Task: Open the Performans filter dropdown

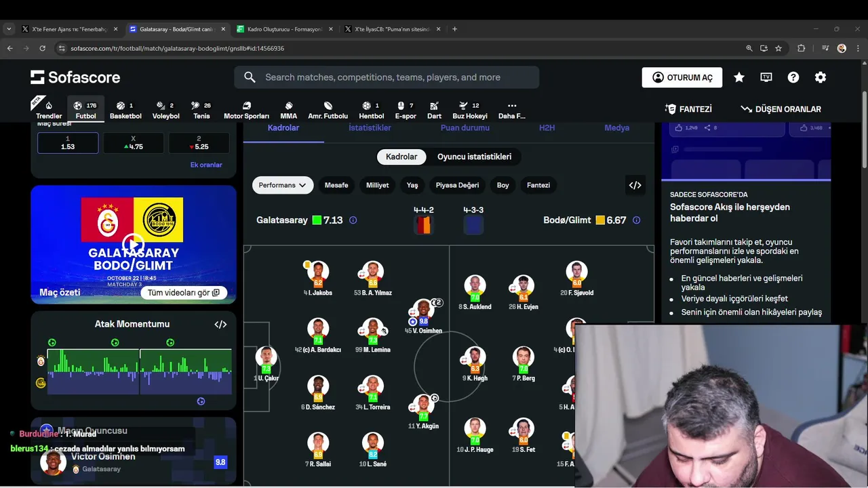Action: [282, 185]
